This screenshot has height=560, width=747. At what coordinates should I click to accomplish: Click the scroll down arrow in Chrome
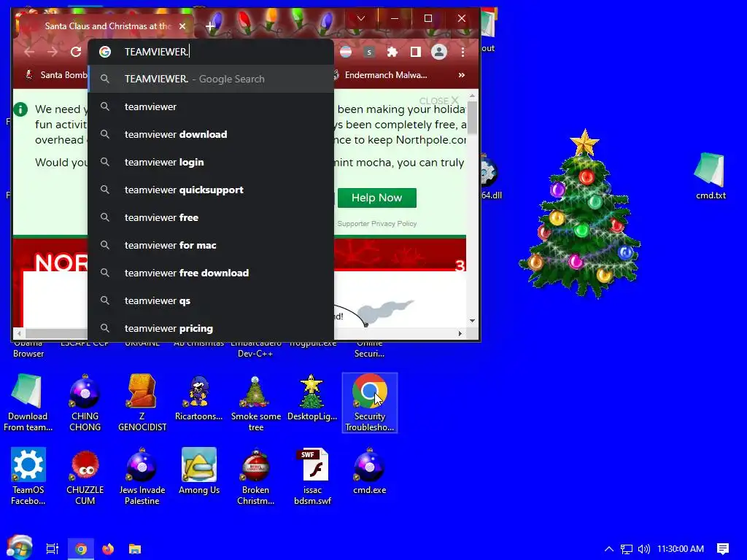click(472, 321)
